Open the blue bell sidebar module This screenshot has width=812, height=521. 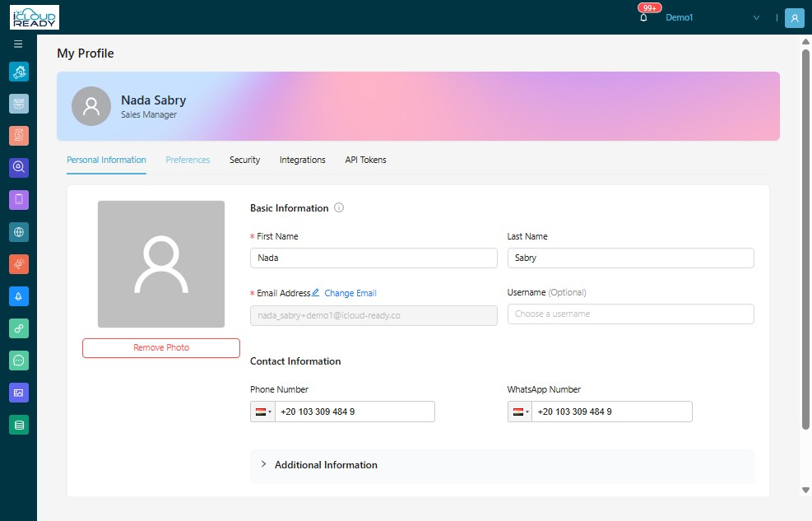(x=19, y=296)
